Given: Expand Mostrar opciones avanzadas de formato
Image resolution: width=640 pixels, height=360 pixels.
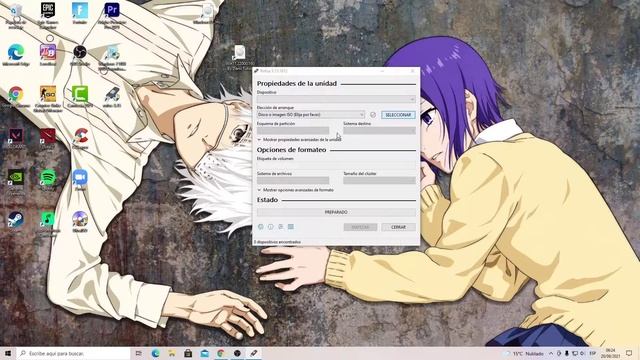Looking at the screenshot, I should [x=295, y=190].
